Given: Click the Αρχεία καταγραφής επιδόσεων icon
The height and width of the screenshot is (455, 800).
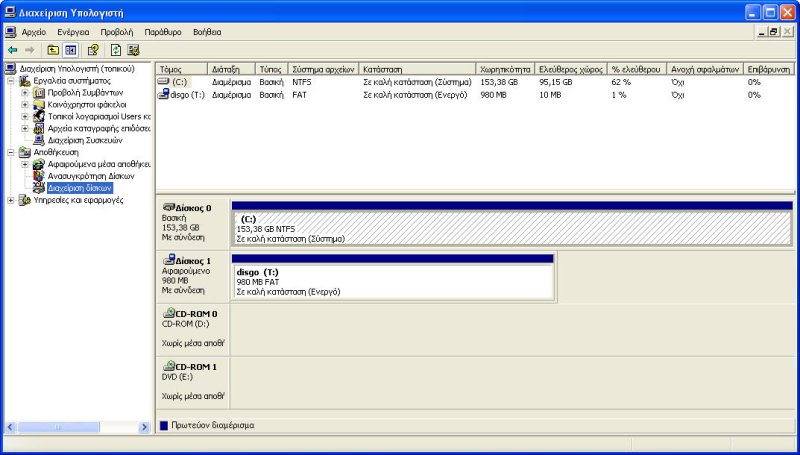Looking at the screenshot, I should coord(39,129).
